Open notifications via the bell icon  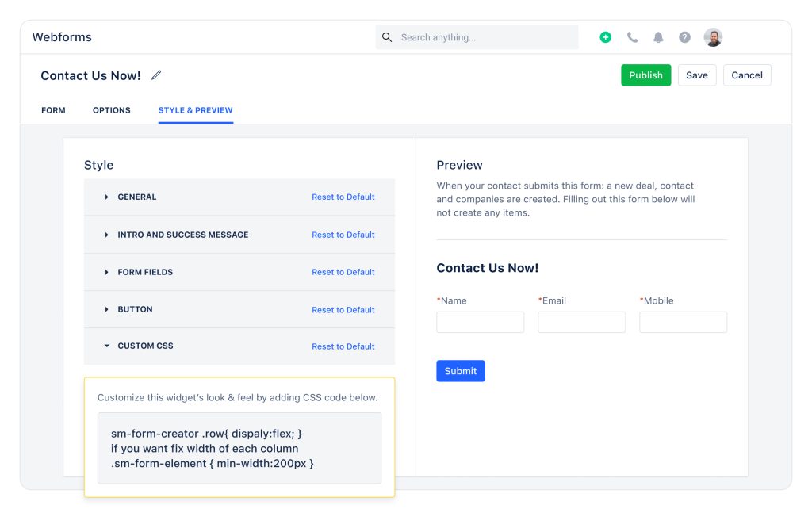click(x=658, y=36)
